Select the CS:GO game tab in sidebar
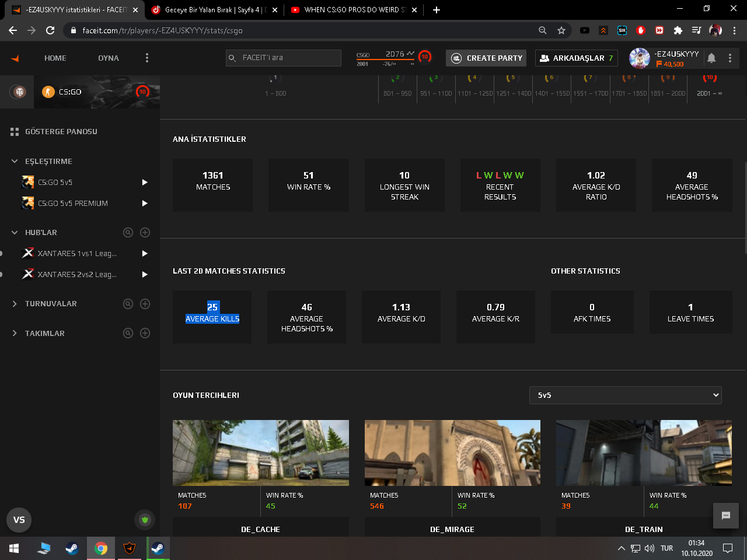Viewport: 747px width, 560px height. tap(97, 92)
